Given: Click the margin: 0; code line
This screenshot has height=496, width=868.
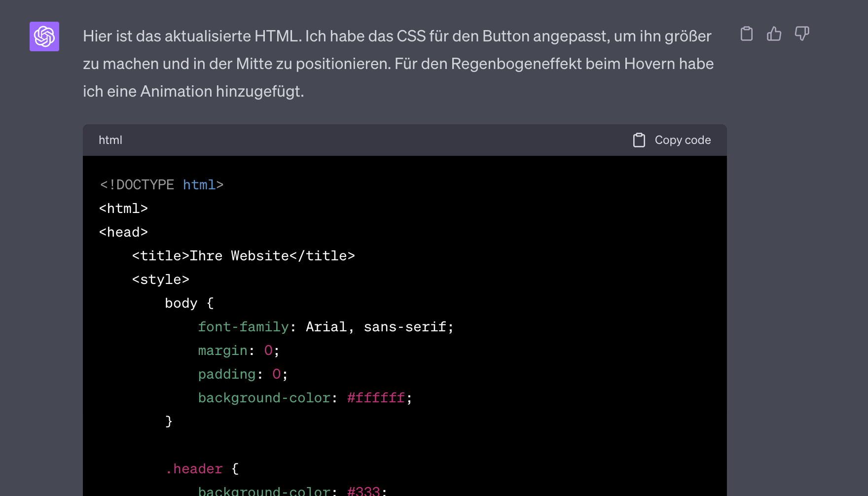Looking at the screenshot, I should (239, 351).
